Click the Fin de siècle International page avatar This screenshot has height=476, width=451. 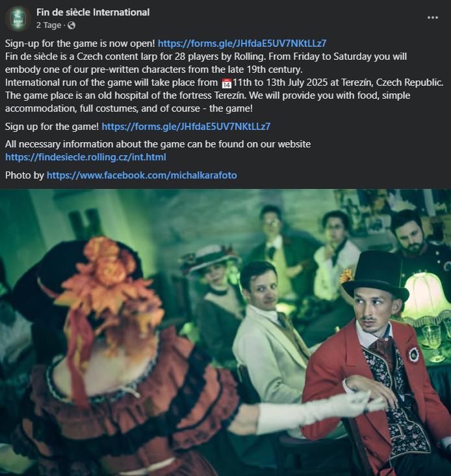tap(18, 19)
